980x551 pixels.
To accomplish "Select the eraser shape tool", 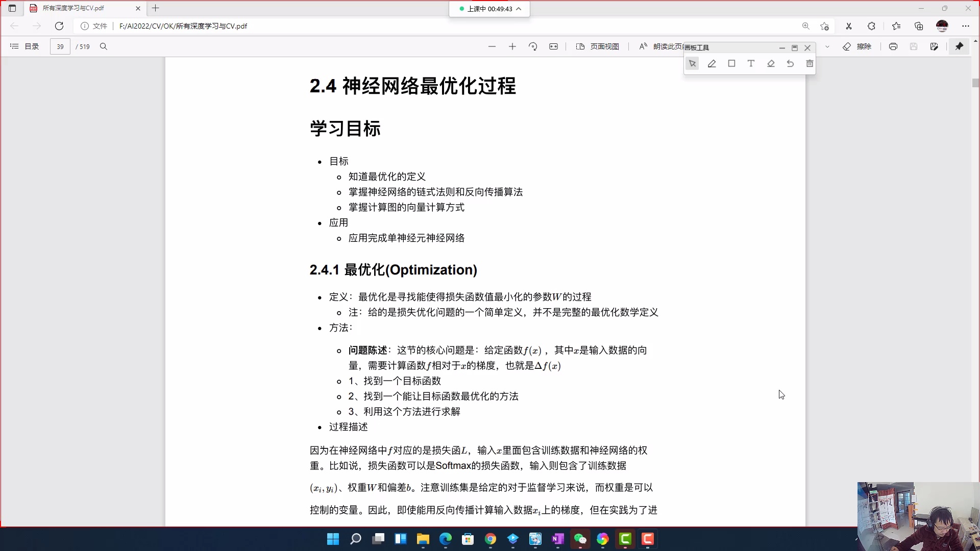I will click(770, 63).
